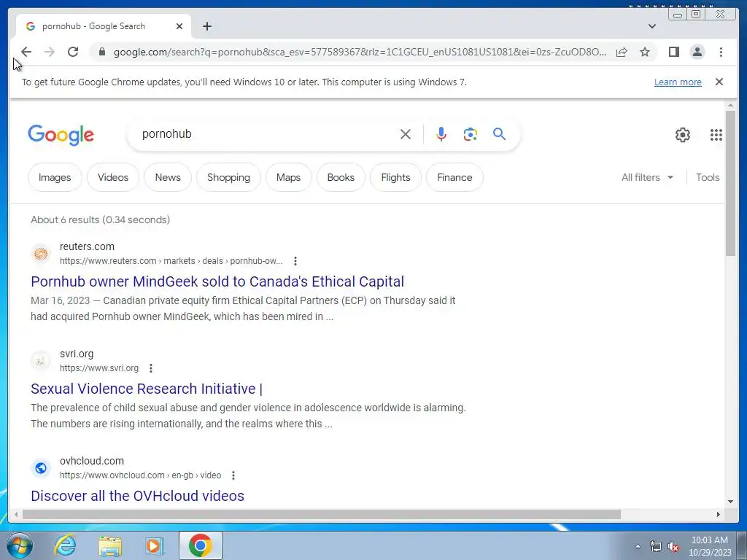This screenshot has height=560, width=747.
Task: Open the Google apps grid
Action: point(716,135)
